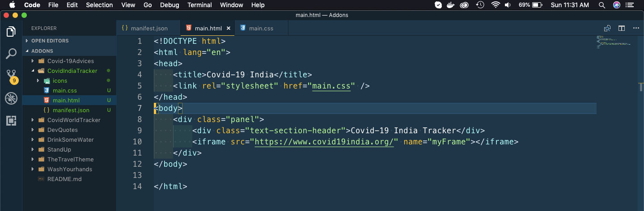The width and height of the screenshot is (644, 211).
Task: Open the Apple menu
Action: click(12, 5)
